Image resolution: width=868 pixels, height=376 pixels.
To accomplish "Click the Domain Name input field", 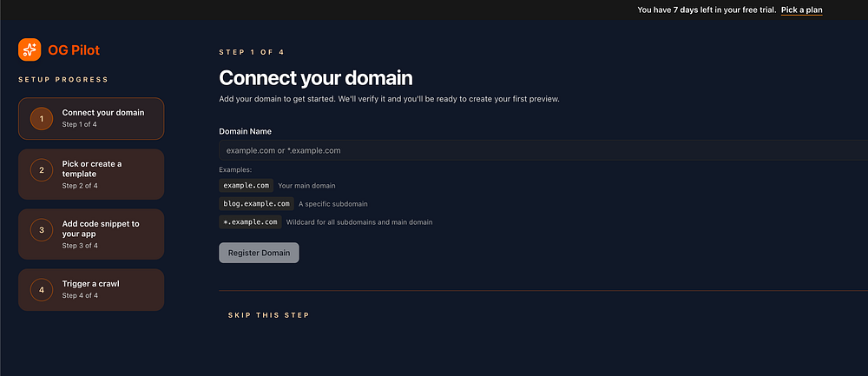I will [538, 150].
